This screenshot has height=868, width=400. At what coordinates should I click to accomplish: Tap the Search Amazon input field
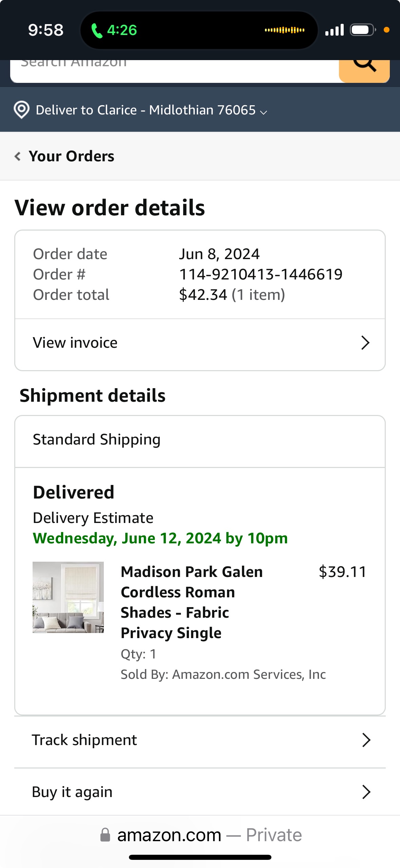pos(174,71)
